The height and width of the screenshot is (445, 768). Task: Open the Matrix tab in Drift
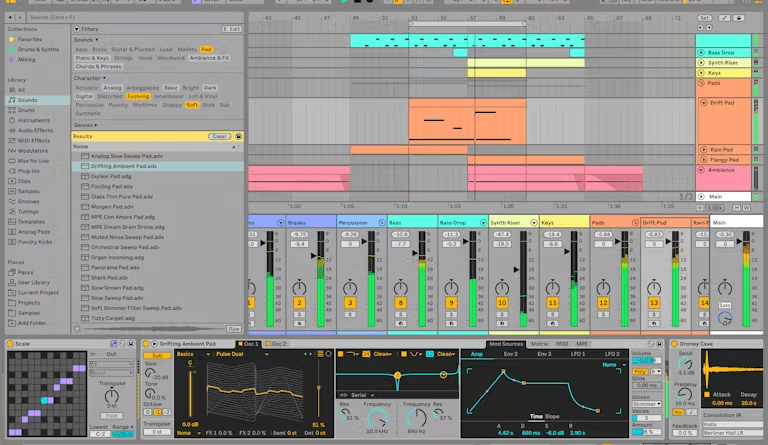(x=539, y=343)
